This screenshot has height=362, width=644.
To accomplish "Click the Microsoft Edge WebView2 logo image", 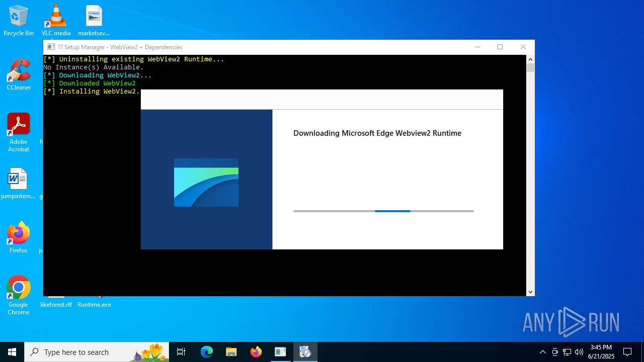I will (x=206, y=183).
